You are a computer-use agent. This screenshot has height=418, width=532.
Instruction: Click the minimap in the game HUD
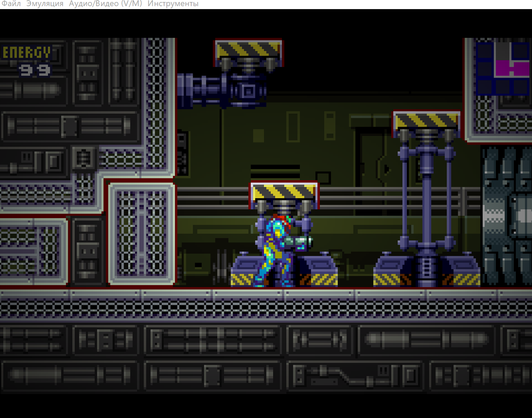[503, 69]
